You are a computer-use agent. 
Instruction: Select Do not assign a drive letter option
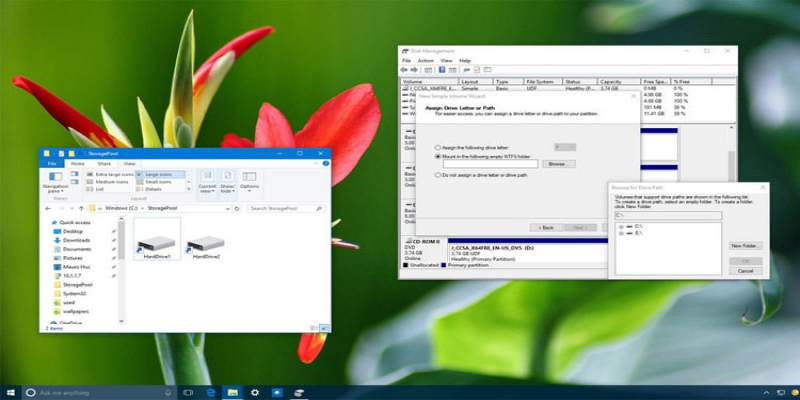point(438,175)
